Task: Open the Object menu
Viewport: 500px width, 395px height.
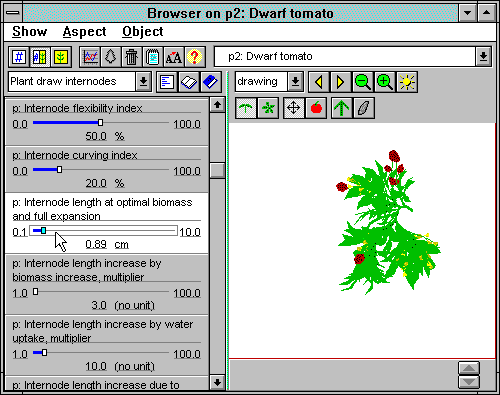Action: coord(143,32)
